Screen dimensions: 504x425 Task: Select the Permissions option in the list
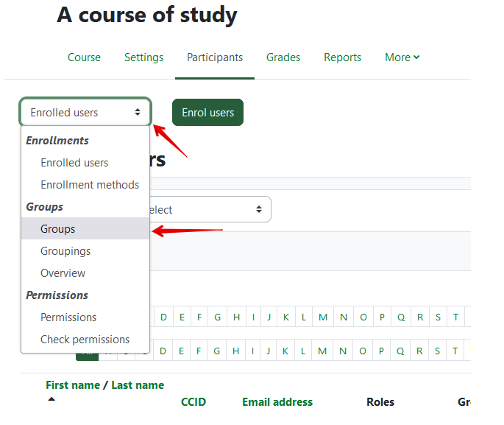68,317
